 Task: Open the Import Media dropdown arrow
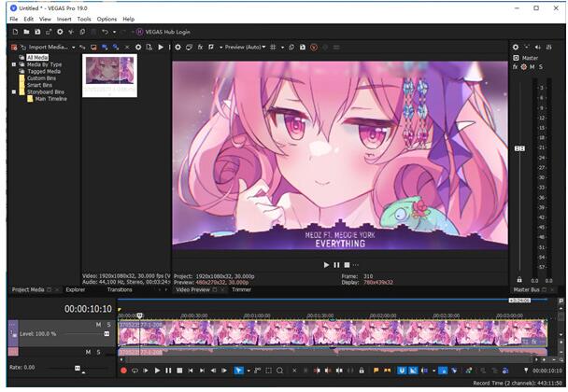click(74, 47)
